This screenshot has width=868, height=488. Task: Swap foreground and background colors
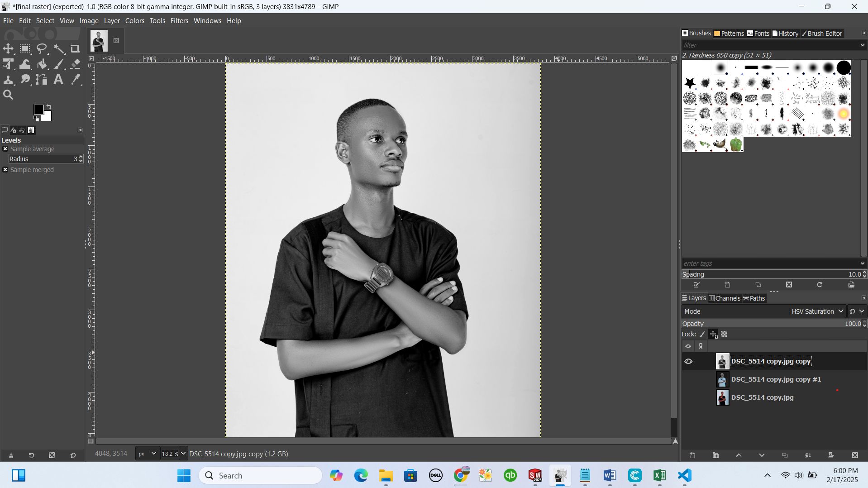[49, 107]
